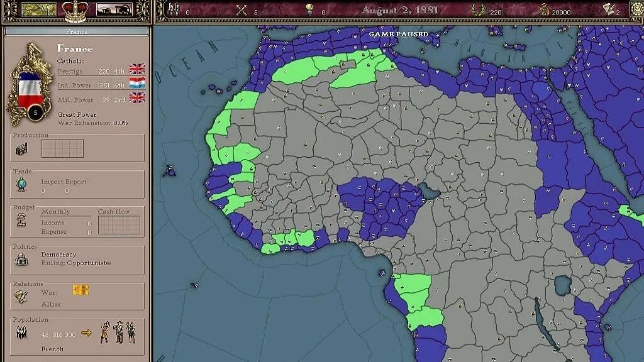
Task: Click the 'French' culture label
Action: (x=52, y=349)
